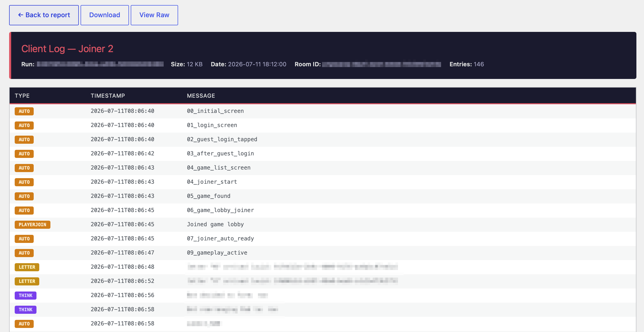This screenshot has width=644, height=332.
Task: Select the 02_guest_login_tapped message
Action: (222, 139)
